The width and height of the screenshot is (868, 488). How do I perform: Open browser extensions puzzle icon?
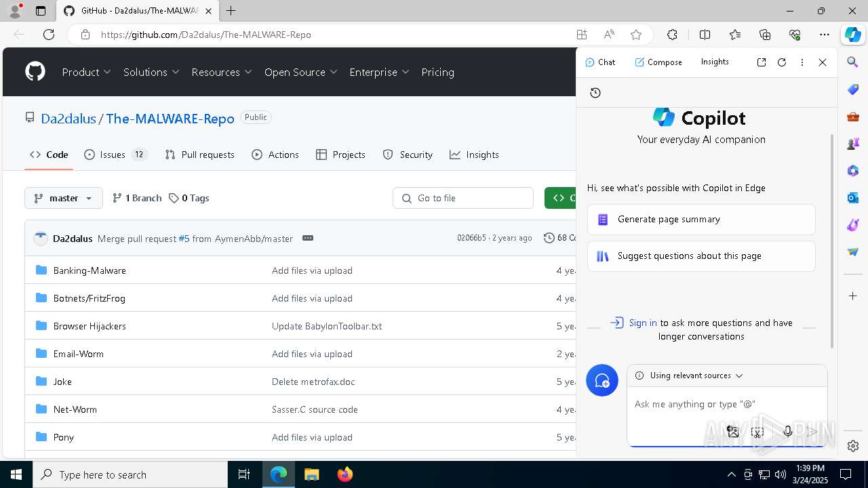click(x=672, y=35)
